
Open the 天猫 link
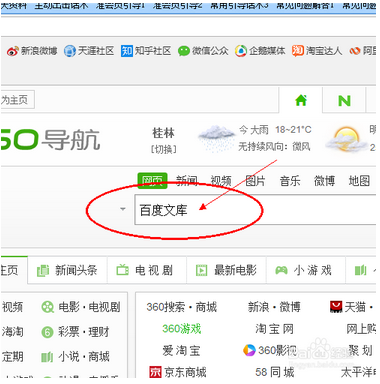(x=355, y=307)
